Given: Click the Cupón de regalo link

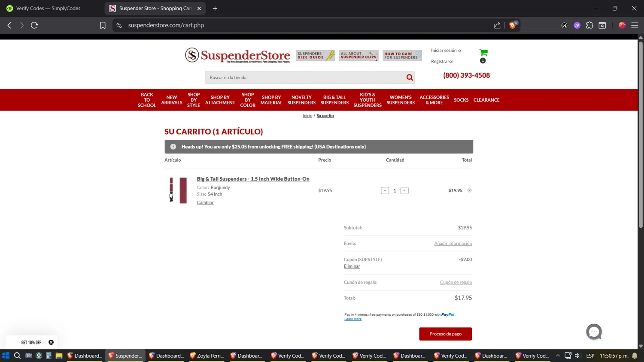Looking at the screenshot, I should pos(456,282).
